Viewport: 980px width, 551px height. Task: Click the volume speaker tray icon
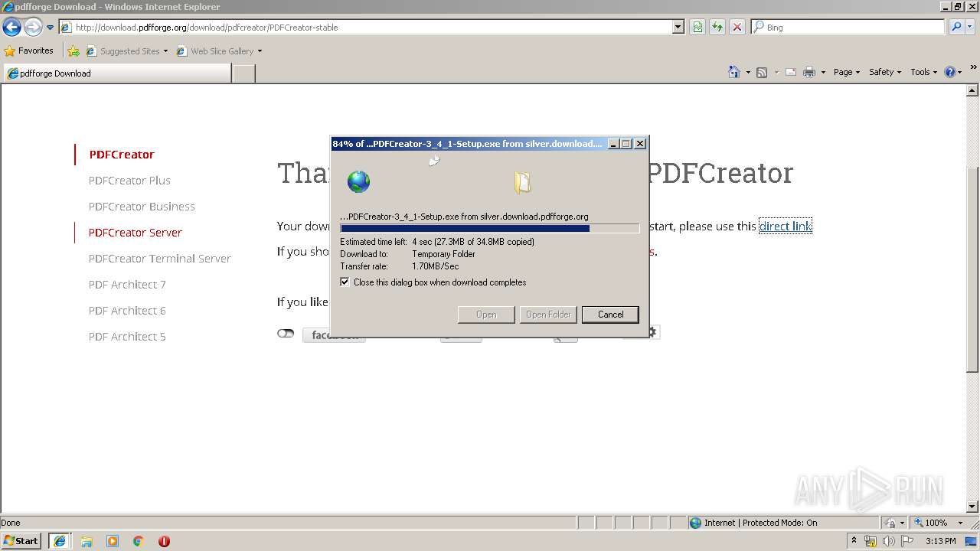pyautogui.click(x=888, y=541)
